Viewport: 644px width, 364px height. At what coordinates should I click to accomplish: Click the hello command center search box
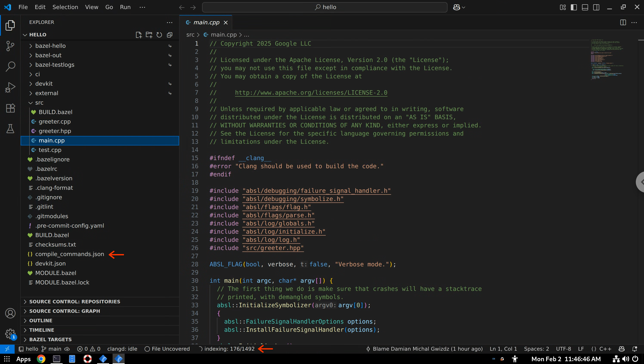pyautogui.click(x=325, y=7)
